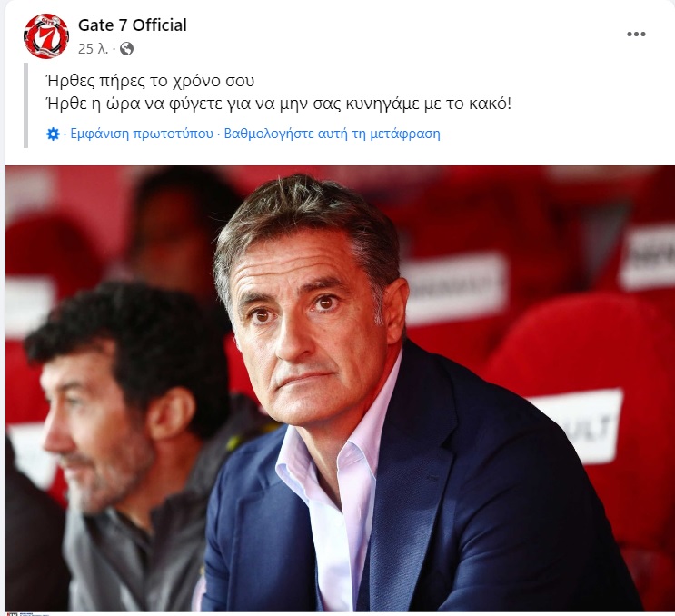Click the gray quote bar beside the translation
Viewport: 675px width, 616px height.
(25, 105)
